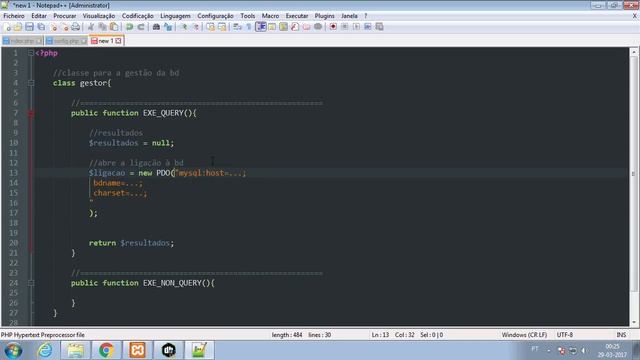The height and width of the screenshot is (360, 640).
Task: Click the Save Recorded Macro icon
Action: point(379,27)
